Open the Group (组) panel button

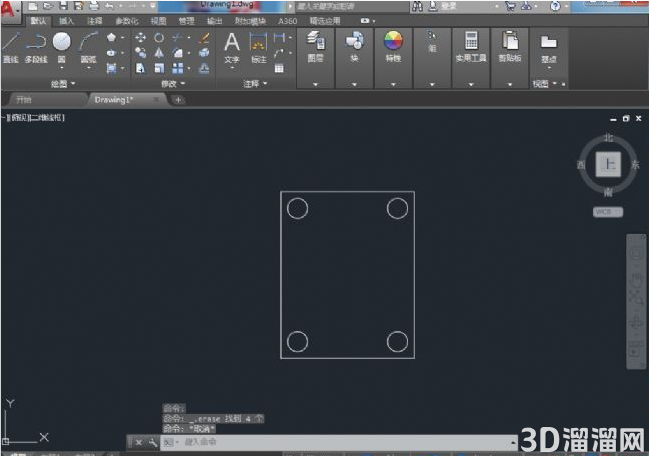point(432,42)
